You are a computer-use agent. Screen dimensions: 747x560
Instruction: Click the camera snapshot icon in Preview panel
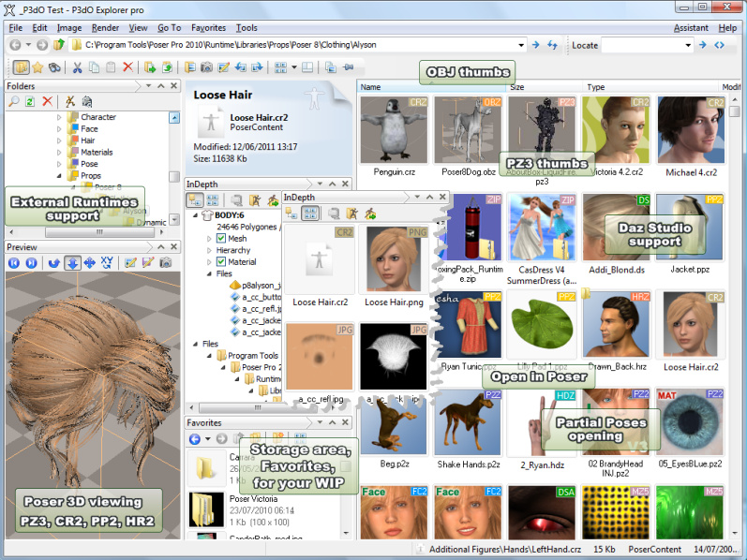[164, 263]
